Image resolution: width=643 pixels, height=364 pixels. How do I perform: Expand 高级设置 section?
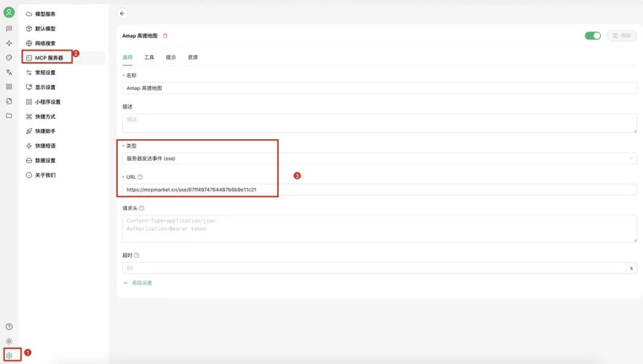[x=138, y=283]
